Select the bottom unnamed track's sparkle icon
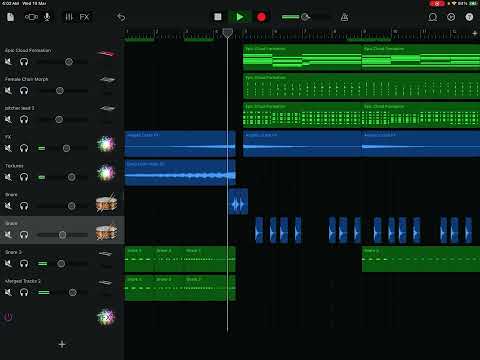This screenshot has height=360, width=480. (106, 317)
